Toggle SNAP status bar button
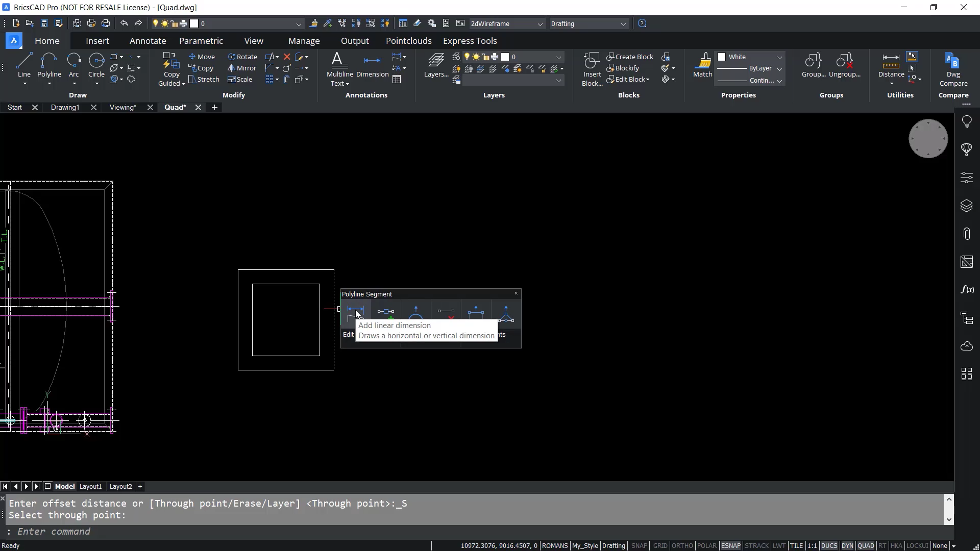Screen dimensions: 980x551 point(638,545)
